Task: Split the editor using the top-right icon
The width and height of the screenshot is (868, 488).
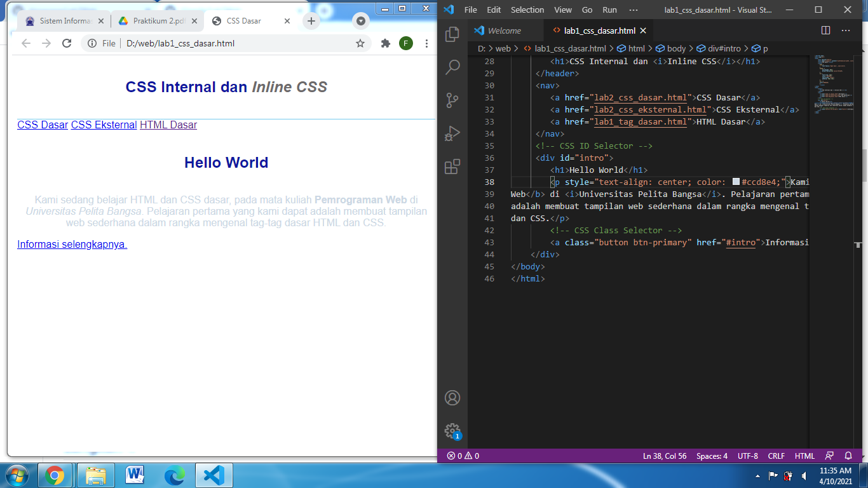Action: pos(825,30)
